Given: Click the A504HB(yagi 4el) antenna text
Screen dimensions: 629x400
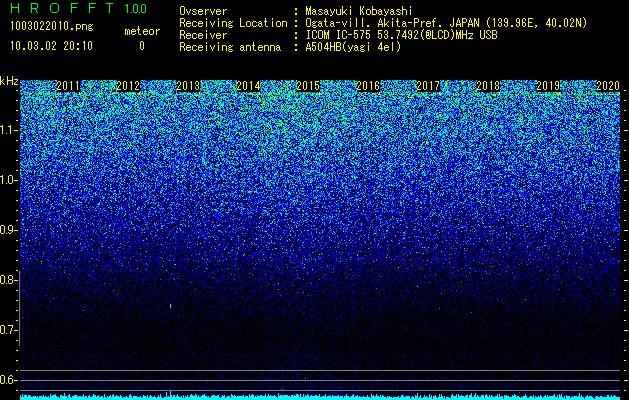Looking at the screenshot, I should (x=353, y=47).
